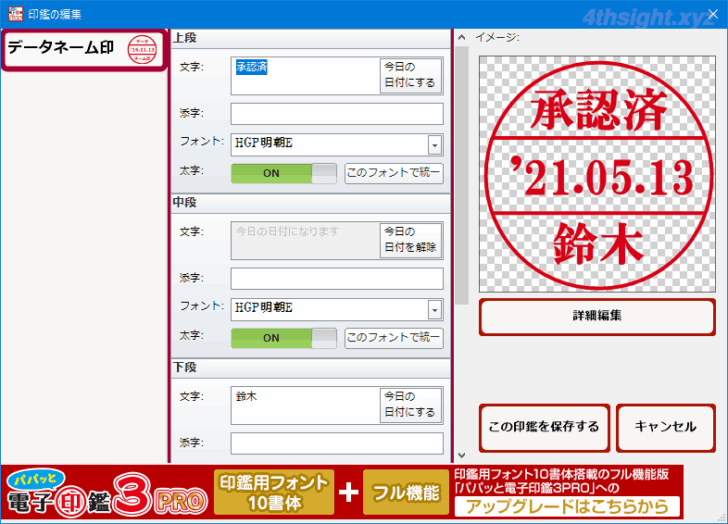Image resolution: width=728 pixels, height=524 pixels.
Task: Close the 印鑑の編集 window
Action: coord(712,14)
